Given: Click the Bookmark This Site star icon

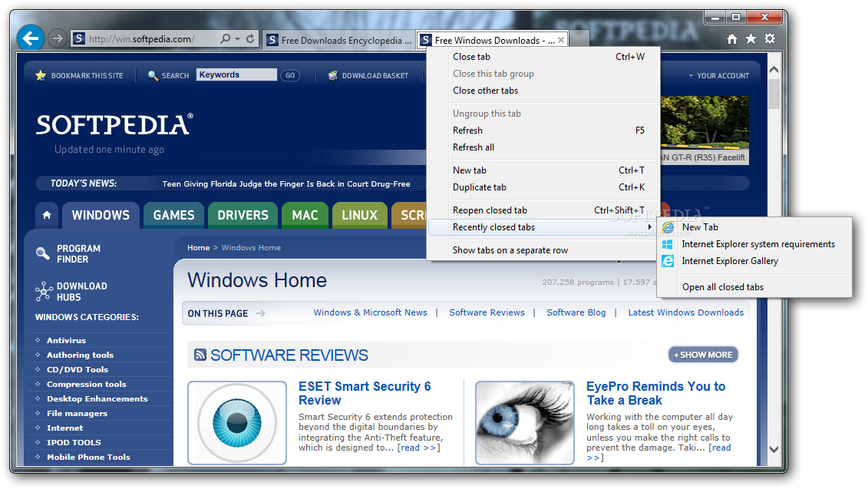Looking at the screenshot, I should coord(41,75).
